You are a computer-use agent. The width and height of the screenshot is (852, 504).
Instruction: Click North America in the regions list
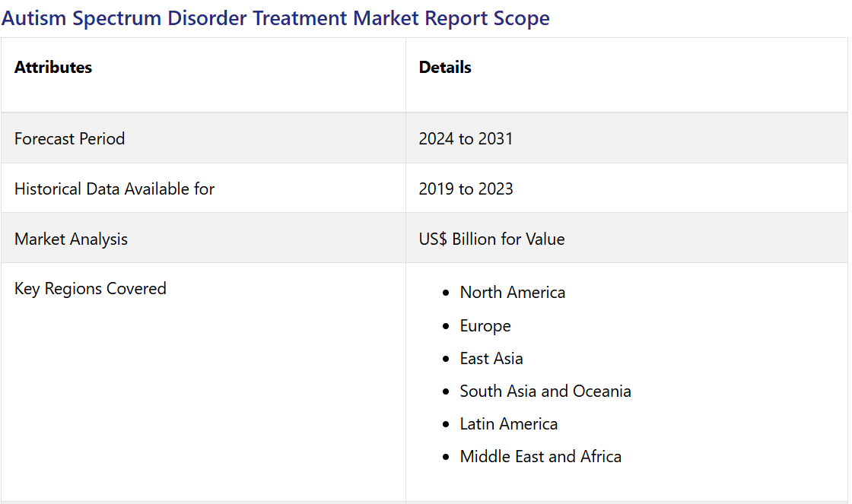click(512, 293)
